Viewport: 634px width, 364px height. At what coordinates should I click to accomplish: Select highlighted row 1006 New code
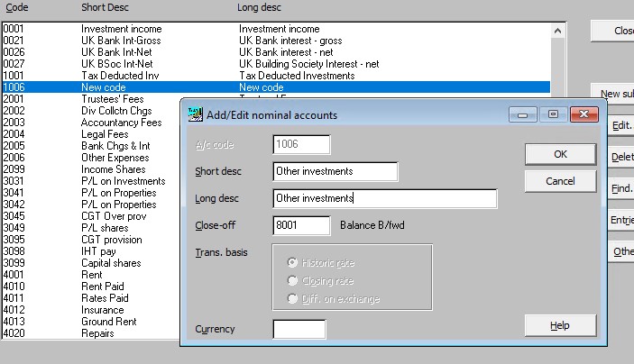(x=276, y=87)
